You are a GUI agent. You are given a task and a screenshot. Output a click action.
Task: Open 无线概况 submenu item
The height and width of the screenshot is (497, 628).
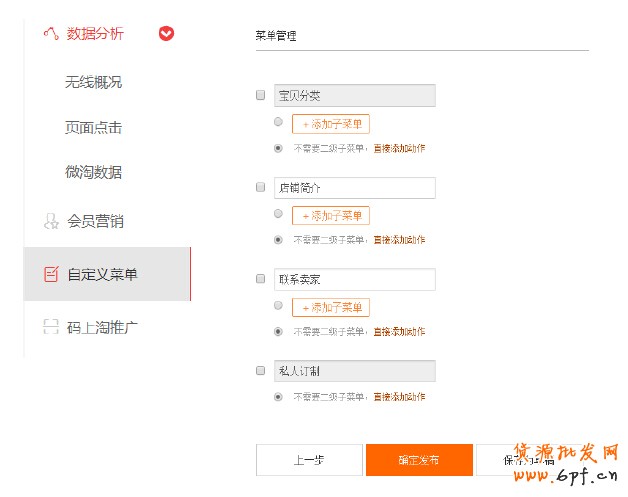(93, 82)
